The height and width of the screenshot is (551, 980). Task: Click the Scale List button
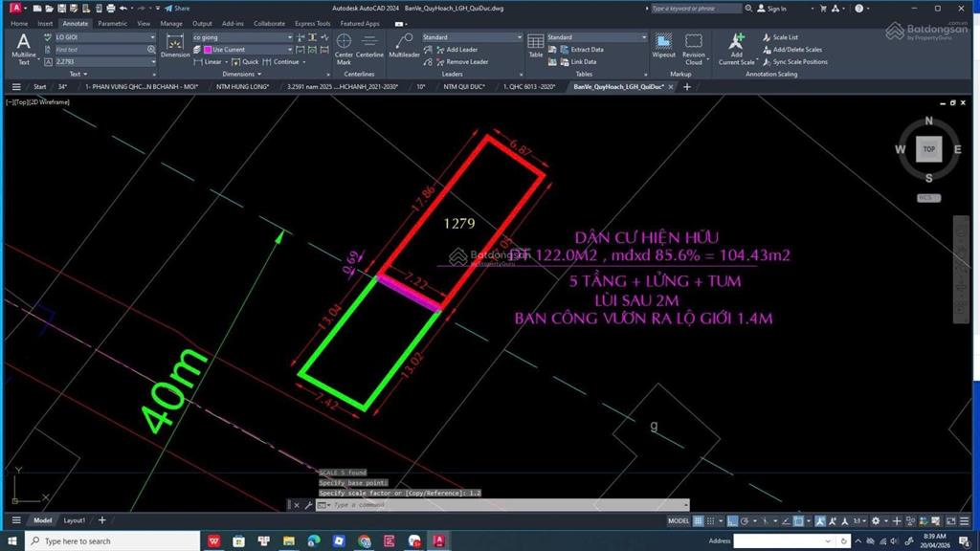point(780,37)
